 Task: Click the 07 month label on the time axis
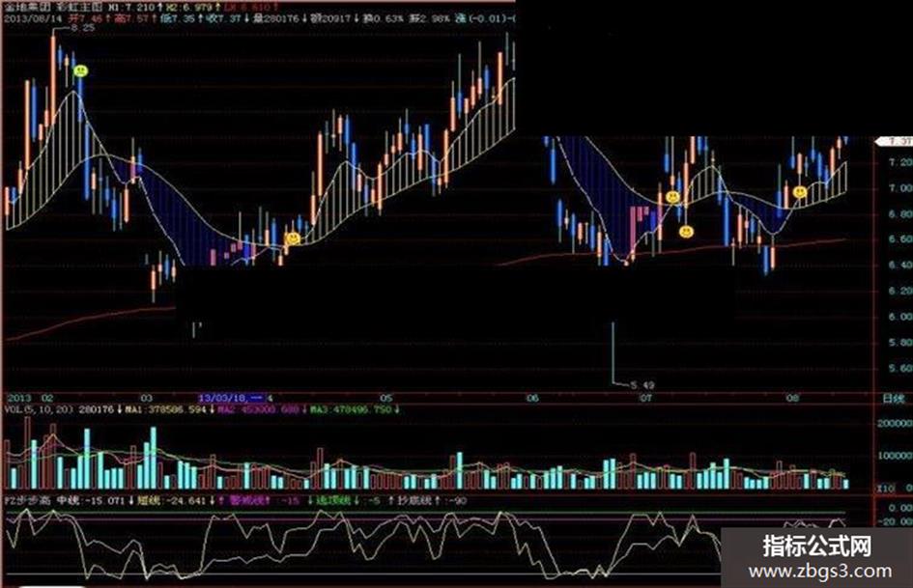(645, 396)
